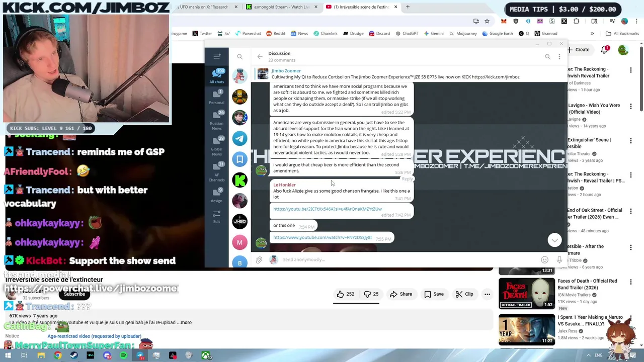The image size is (644, 362).
Task: Bookmark this page with the star icon
Action: [x=487, y=21]
